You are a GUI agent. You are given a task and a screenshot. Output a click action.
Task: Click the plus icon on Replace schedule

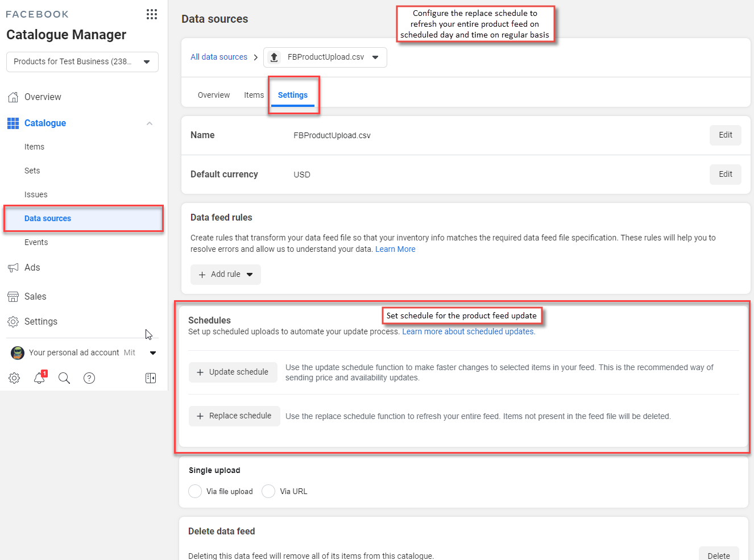(200, 416)
